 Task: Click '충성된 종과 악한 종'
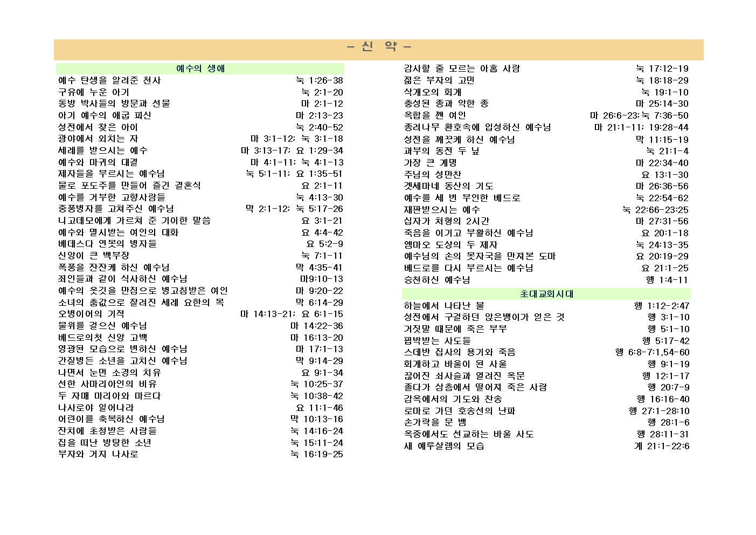click(446, 104)
